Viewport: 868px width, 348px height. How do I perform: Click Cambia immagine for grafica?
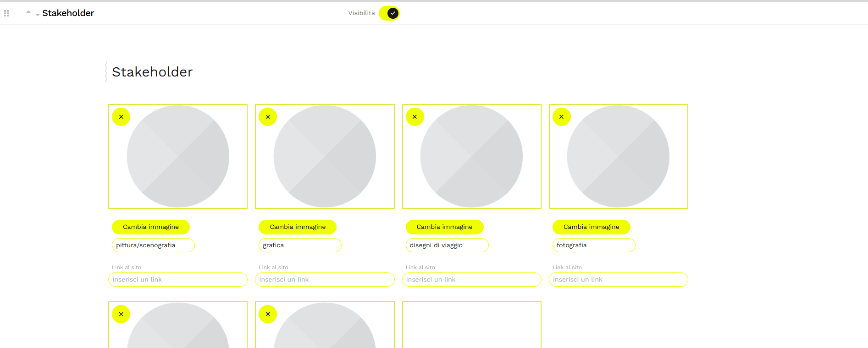(x=298, y=227)
